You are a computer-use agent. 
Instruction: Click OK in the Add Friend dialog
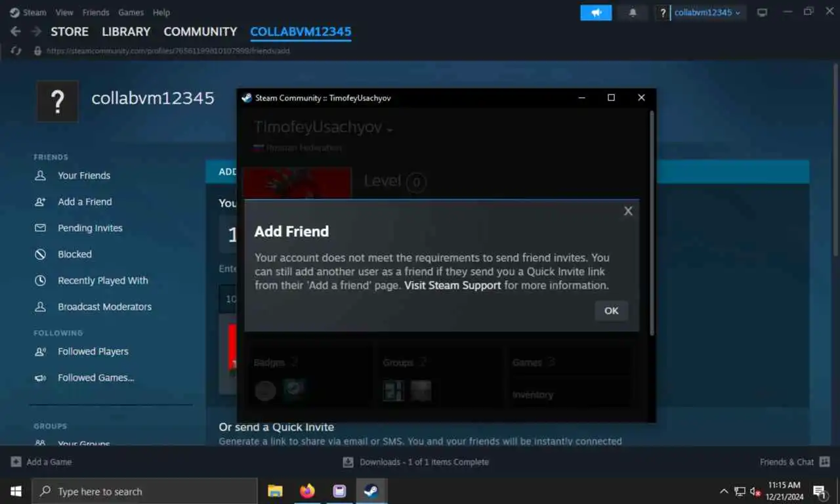611,310
